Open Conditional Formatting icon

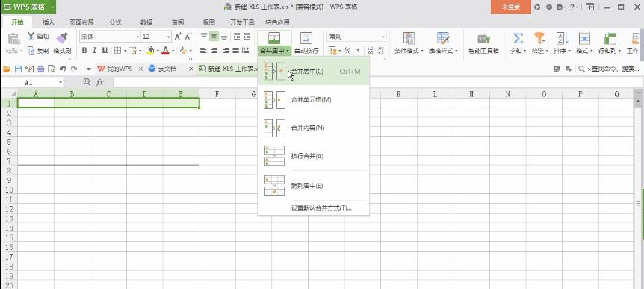409,38
